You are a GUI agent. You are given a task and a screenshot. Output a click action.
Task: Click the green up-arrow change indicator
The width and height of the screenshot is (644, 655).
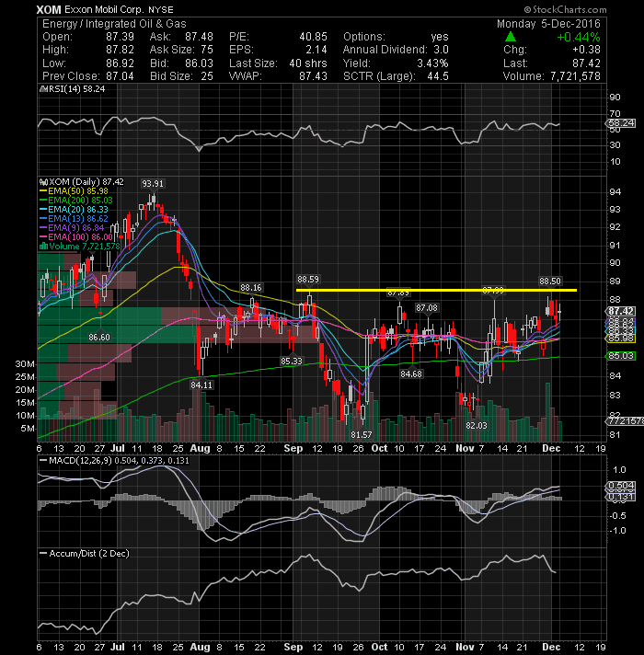pyautogui.click(x=511, y=37)
